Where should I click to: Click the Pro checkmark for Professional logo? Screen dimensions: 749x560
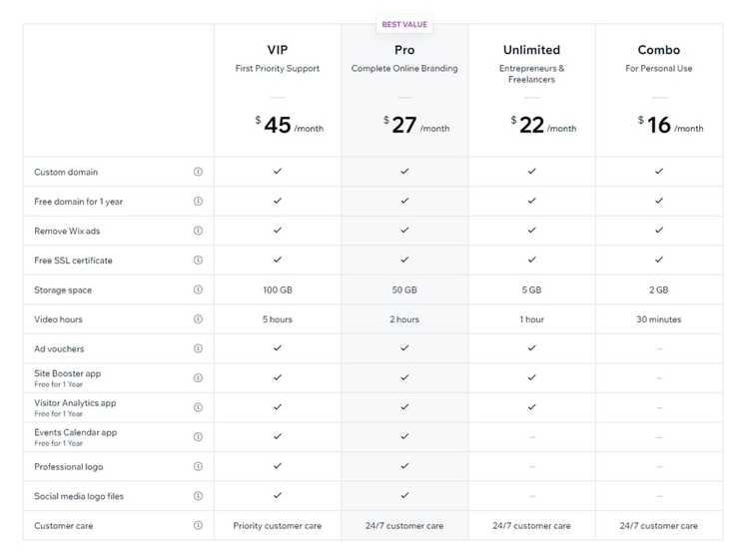(404, 466)
